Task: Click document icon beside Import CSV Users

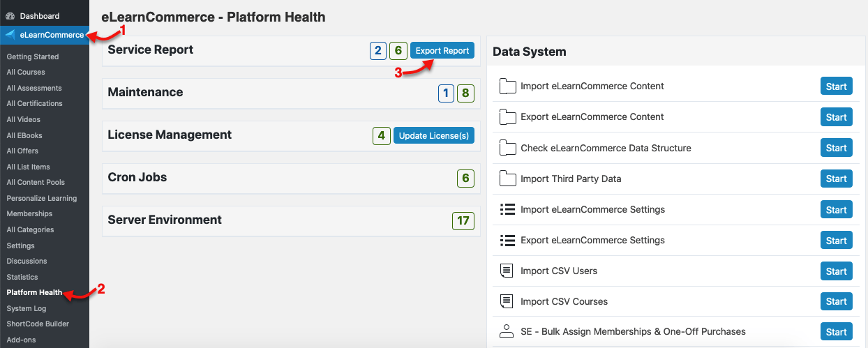Action: pyautogui.click(x=507, y=271)
